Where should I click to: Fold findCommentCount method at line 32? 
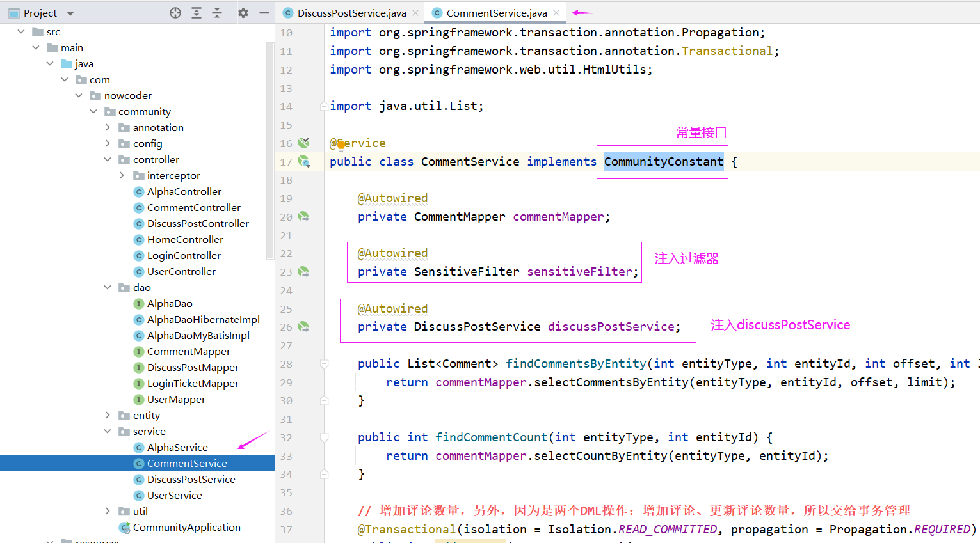click(324, 437)
